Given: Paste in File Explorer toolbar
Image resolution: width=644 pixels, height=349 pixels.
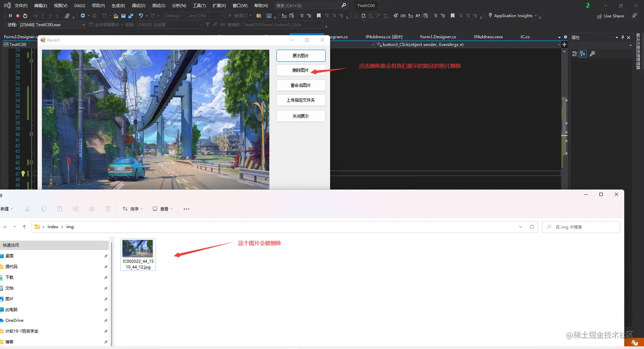Looking at the screenshot, I should click(x=60, y=209).
